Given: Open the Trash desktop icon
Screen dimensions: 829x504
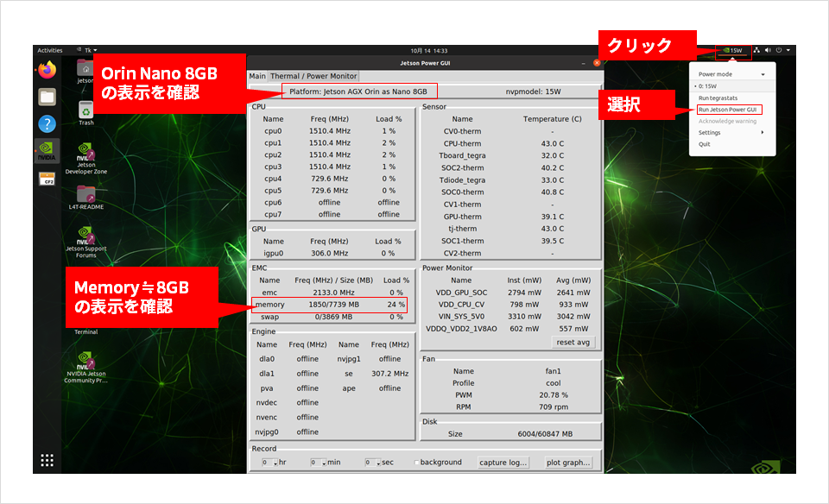Looking at the screenshot, I should point(85,113).
